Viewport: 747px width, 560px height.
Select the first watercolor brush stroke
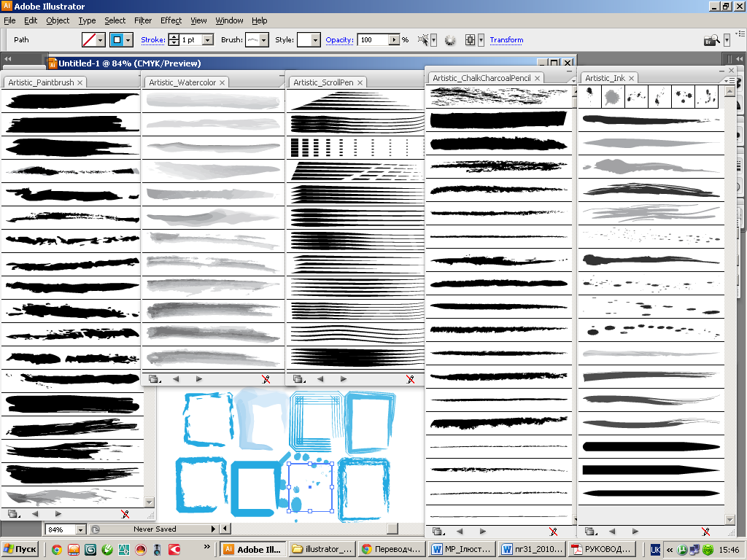pos(213,101)
